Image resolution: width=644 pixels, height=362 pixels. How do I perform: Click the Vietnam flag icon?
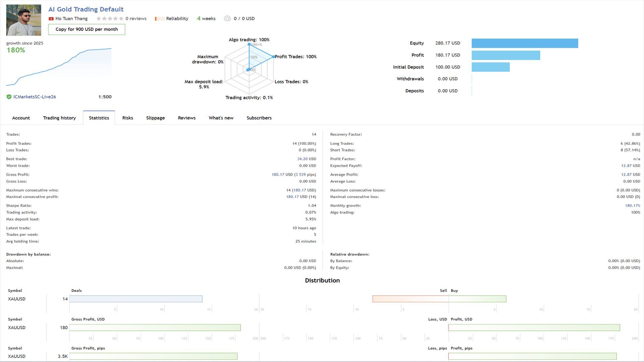[51, 19]
